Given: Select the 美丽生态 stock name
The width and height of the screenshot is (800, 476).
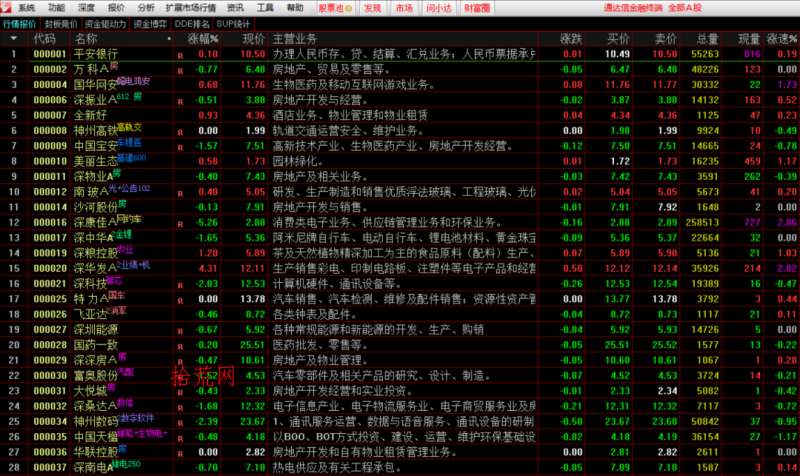Looking at the screenshot, I should point(96,161).
